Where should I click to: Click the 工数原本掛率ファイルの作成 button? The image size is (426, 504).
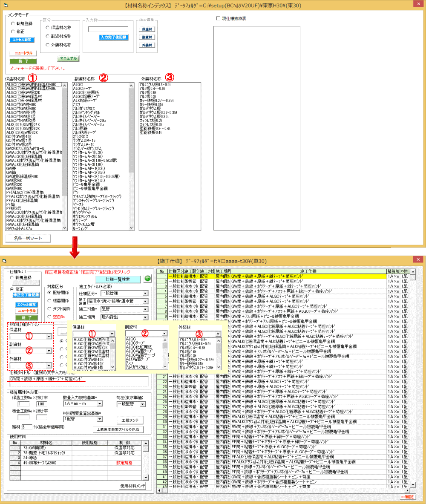[x=118, y=429]
